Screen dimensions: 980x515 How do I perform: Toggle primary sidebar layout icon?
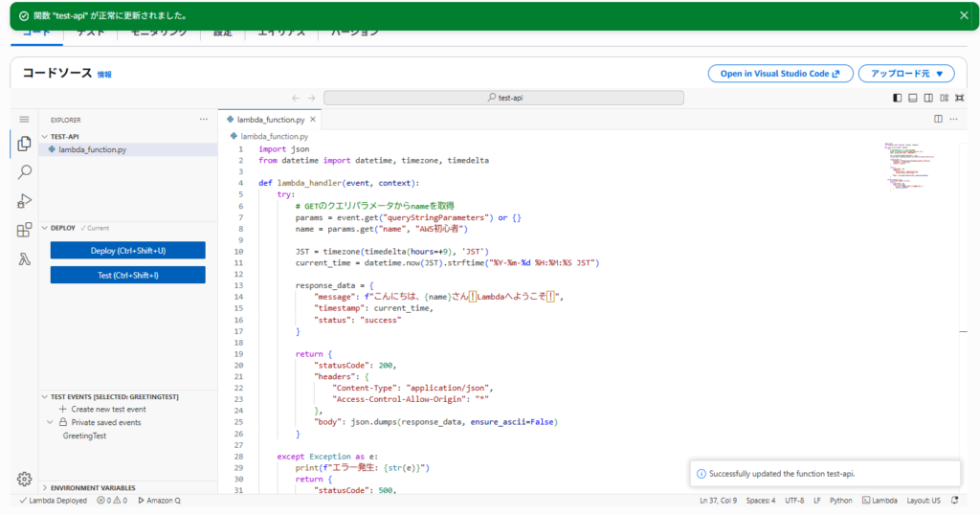(898, 99)
